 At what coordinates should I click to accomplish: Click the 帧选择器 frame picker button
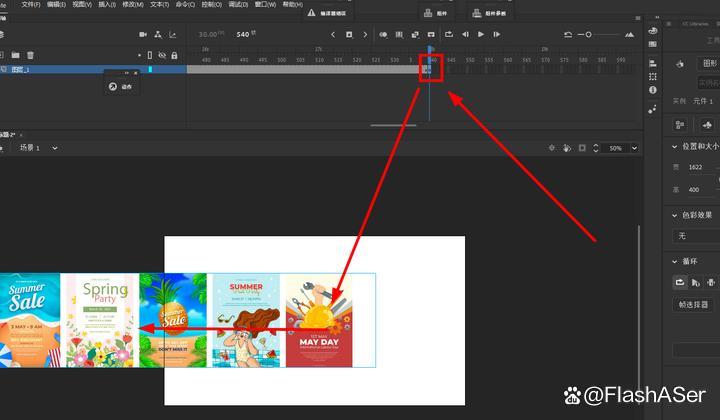(x=693, y=304)
